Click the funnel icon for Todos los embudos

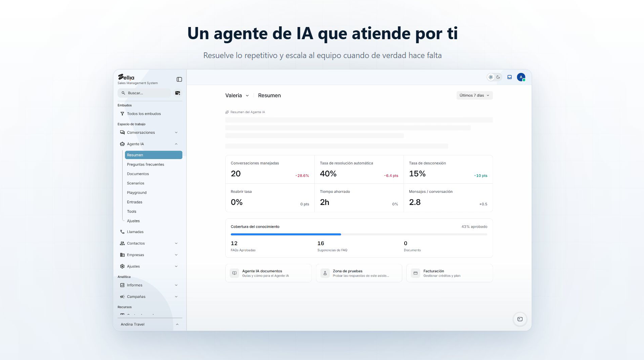[x=122, y=114]
